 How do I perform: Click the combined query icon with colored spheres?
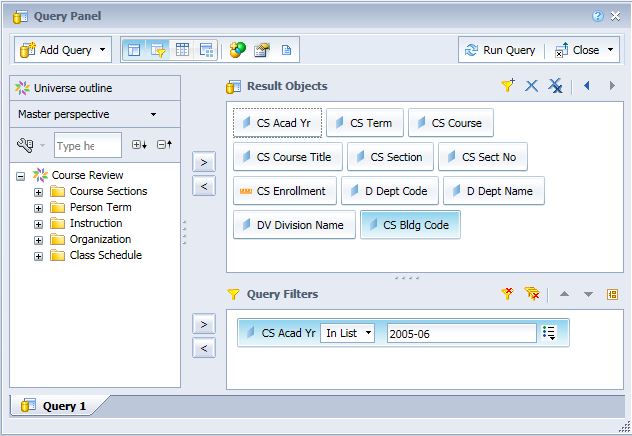coord(237,50)
